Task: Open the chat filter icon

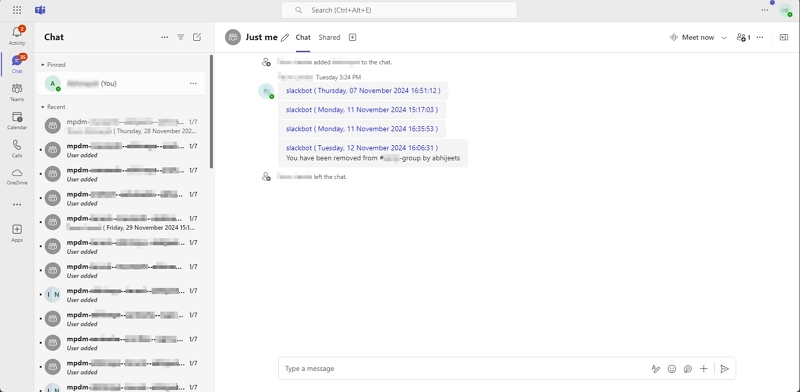Action: point(181,37)
